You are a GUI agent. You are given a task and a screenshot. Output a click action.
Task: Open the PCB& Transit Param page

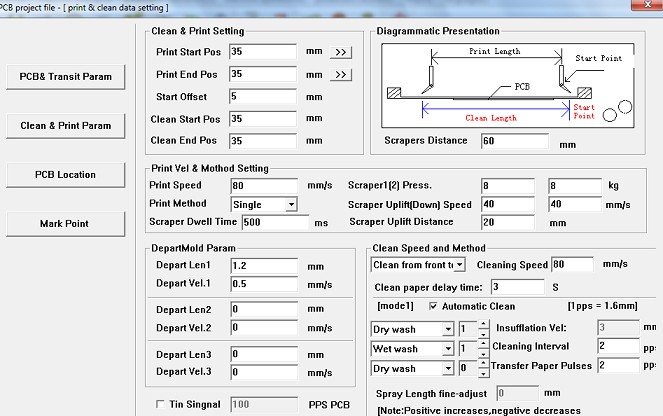(65, 76)
